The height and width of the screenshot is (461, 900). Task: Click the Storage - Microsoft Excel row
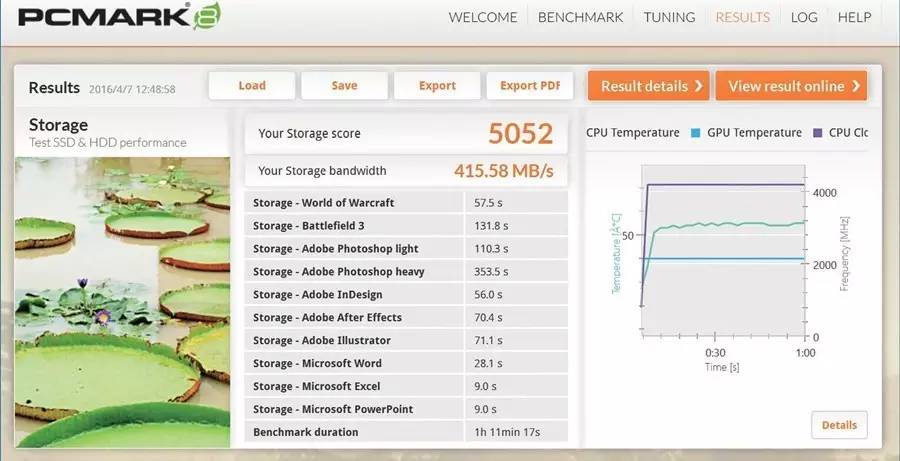(x=406, y=386)
